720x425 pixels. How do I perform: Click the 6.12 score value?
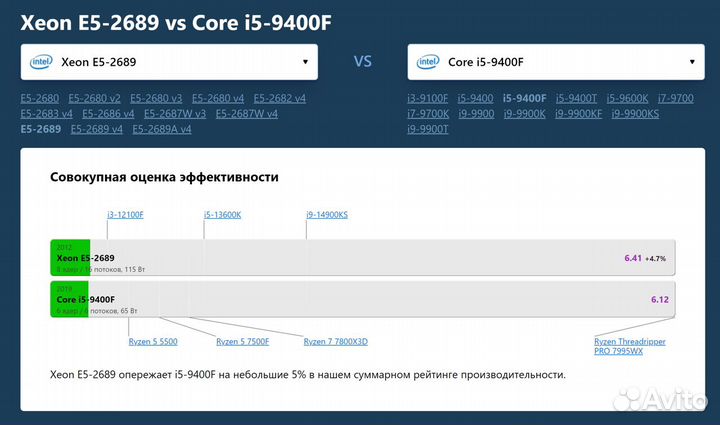(660, 300)
